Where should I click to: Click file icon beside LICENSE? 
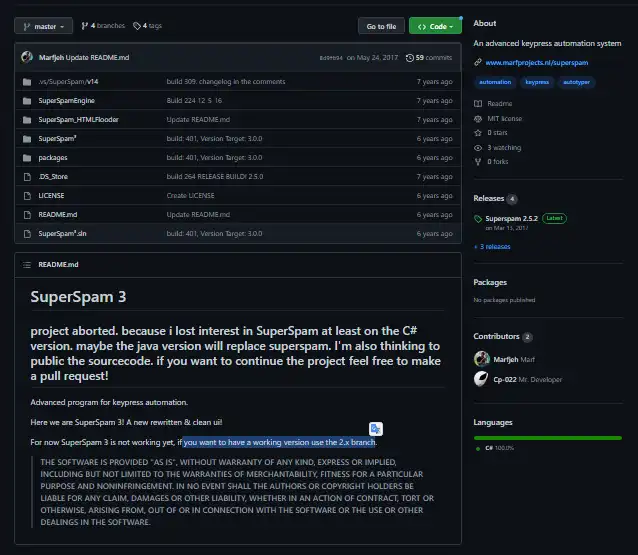(27, 196)
